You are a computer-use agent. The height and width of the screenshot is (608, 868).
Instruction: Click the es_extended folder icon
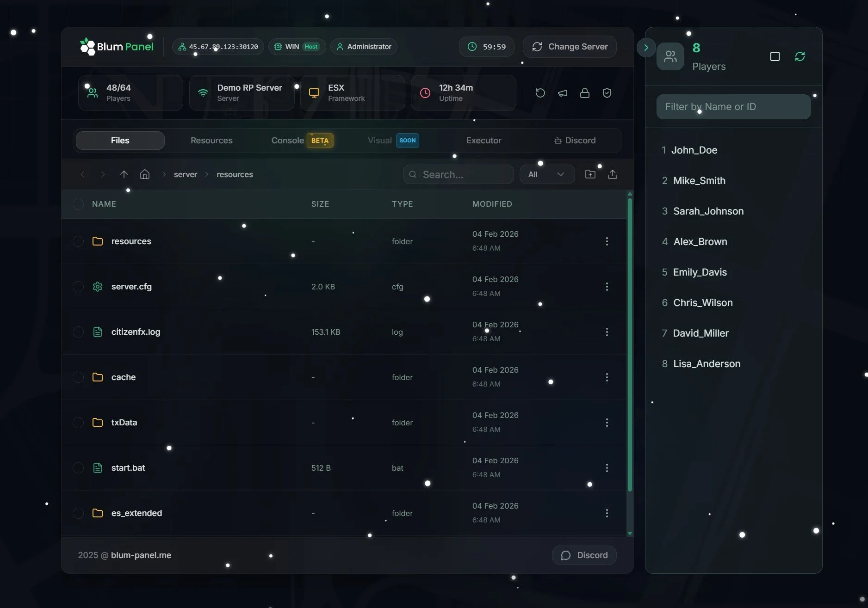point(97,513)
